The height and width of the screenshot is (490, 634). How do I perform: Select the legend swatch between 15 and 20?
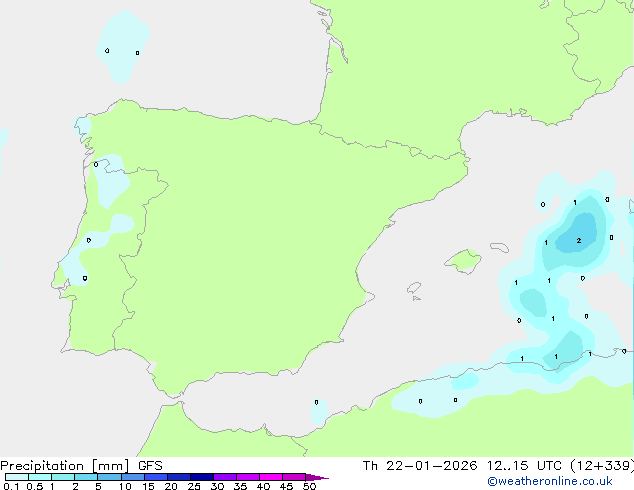(155, 477)
